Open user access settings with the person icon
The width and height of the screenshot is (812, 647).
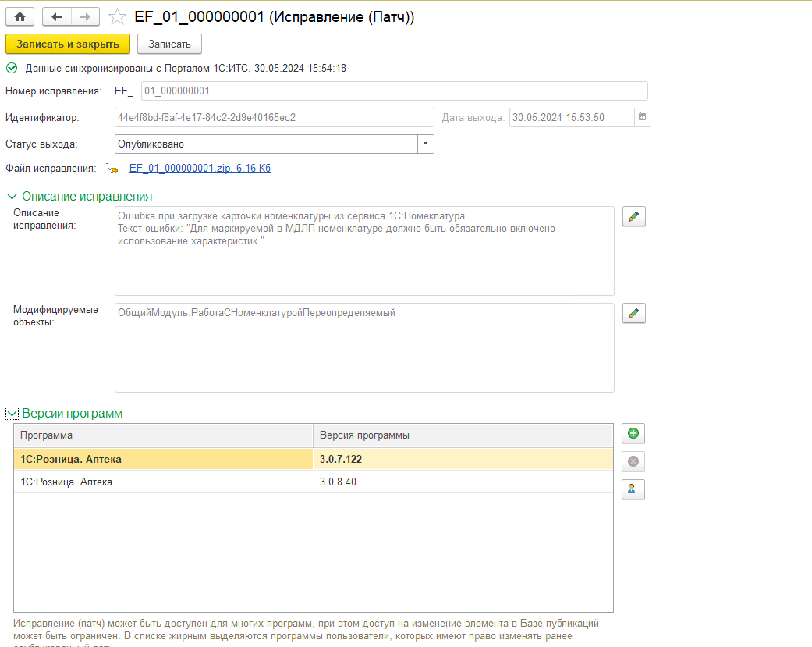633,489
